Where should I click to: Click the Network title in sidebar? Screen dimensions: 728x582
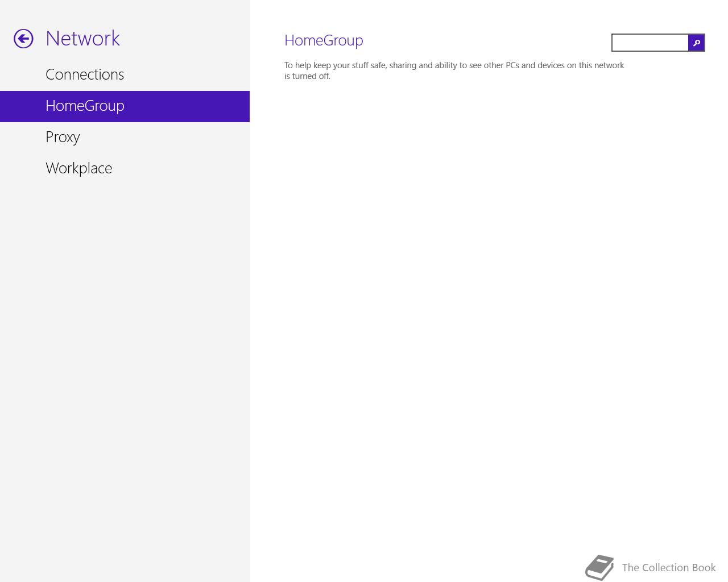(82, 38)
